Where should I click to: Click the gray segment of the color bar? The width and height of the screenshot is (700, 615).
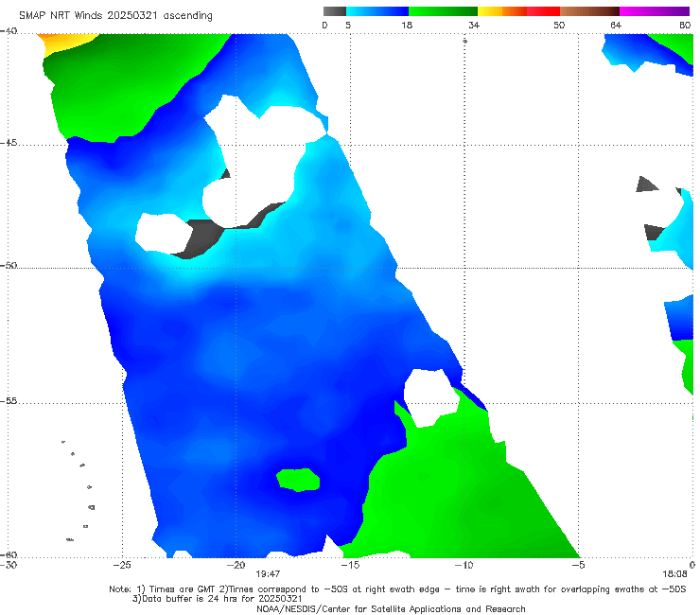[334, 11]
